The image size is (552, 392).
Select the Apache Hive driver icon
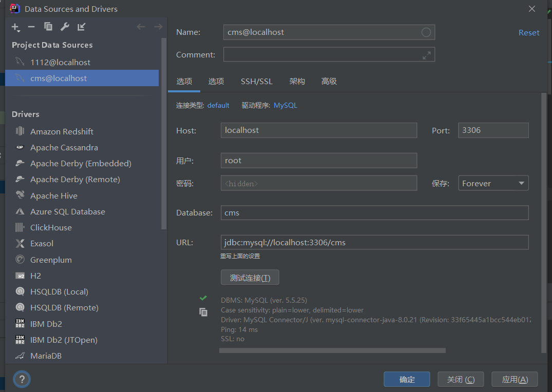(x=20, y=195)
